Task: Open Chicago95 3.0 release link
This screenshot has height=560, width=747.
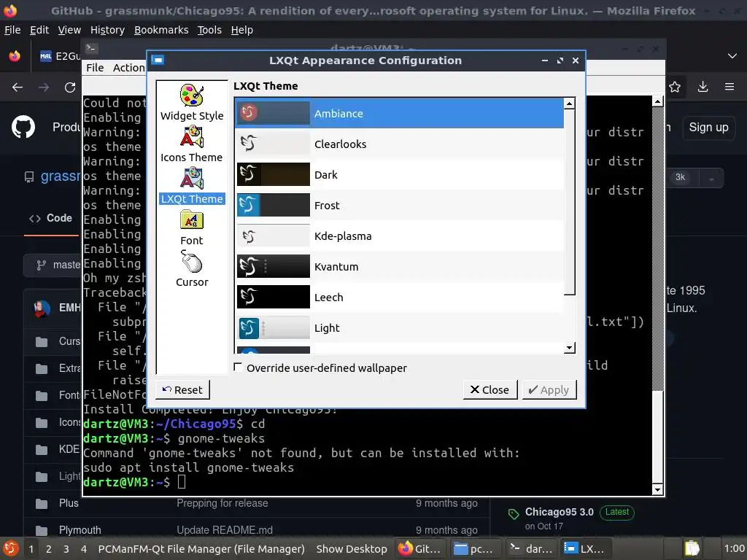Action: (x=560, y=512)
